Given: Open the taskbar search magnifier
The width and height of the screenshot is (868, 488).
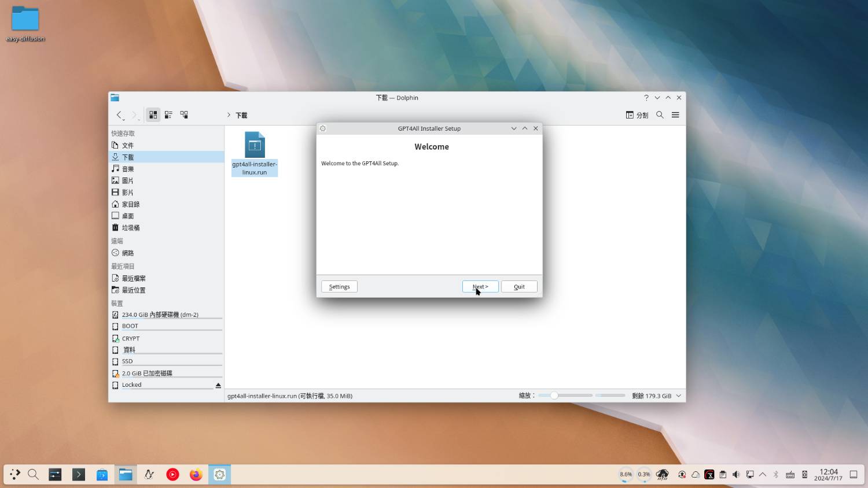Looking at the screenshot, I should 34,475.
